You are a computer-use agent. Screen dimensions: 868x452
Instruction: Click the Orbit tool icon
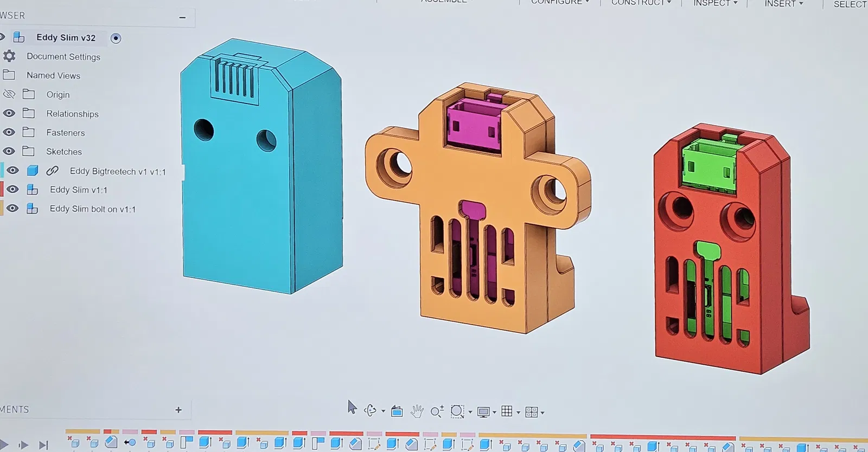(371, 411)
